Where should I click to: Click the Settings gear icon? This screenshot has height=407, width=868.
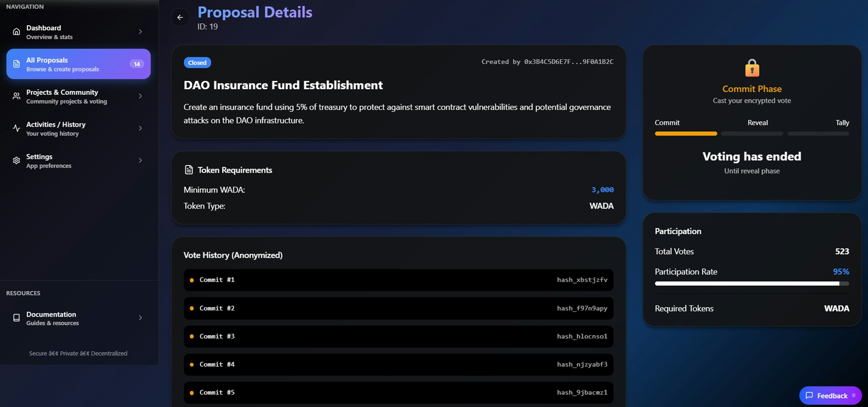(x=16, y=161)
